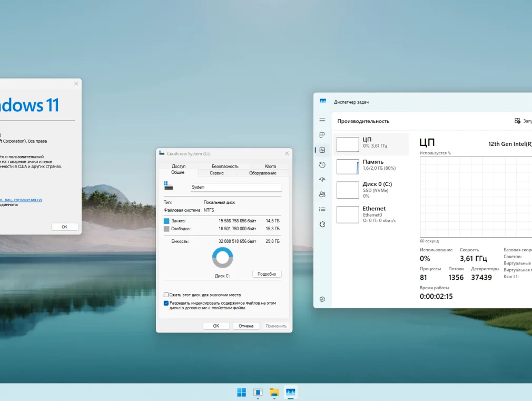
Task: Click the Performance icon in Task Manager sidebar
Action: pyautogui.click(x=322, y=150)
